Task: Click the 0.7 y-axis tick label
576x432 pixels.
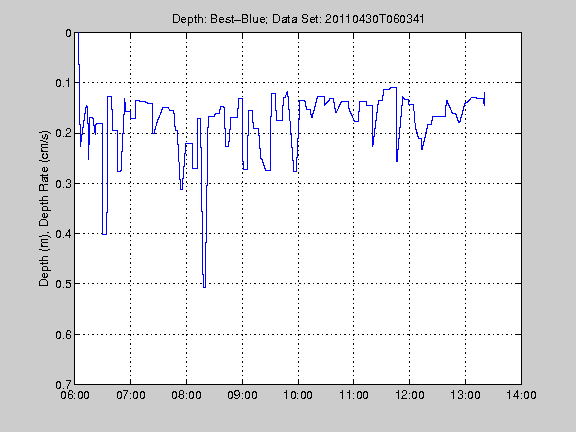Action: pyautogui.click(x=63, y=385)
